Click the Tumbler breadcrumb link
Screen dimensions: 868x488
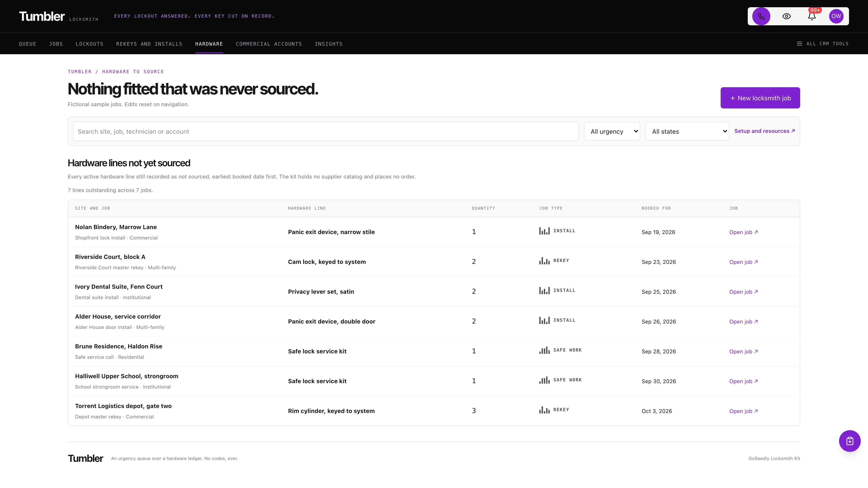[x=80, y=72]
